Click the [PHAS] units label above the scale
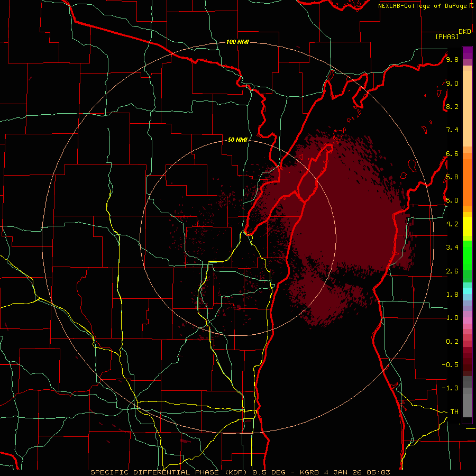Image resolution: width=476 pixels, height=476 pixels. 447,36
